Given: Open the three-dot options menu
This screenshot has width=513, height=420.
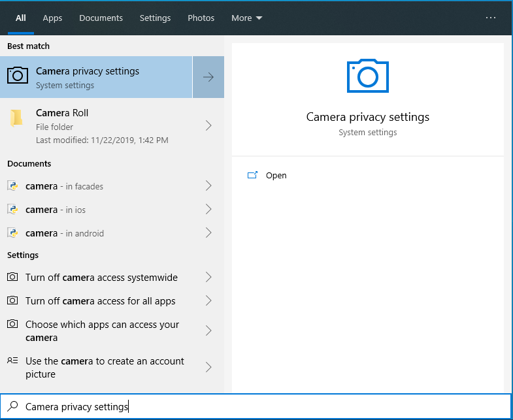Looking at the screenshot, I should click(490, 18).
